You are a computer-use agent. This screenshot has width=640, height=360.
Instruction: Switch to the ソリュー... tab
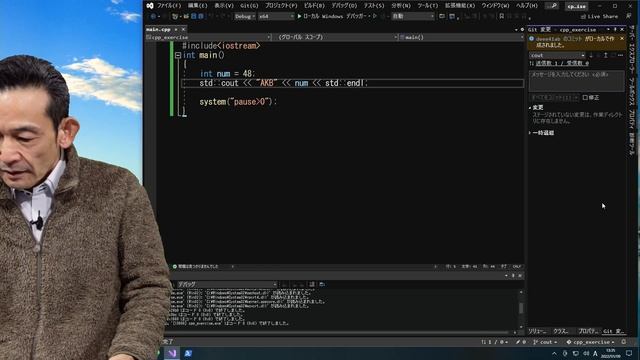pyautogui.click(x=537, y=331)
